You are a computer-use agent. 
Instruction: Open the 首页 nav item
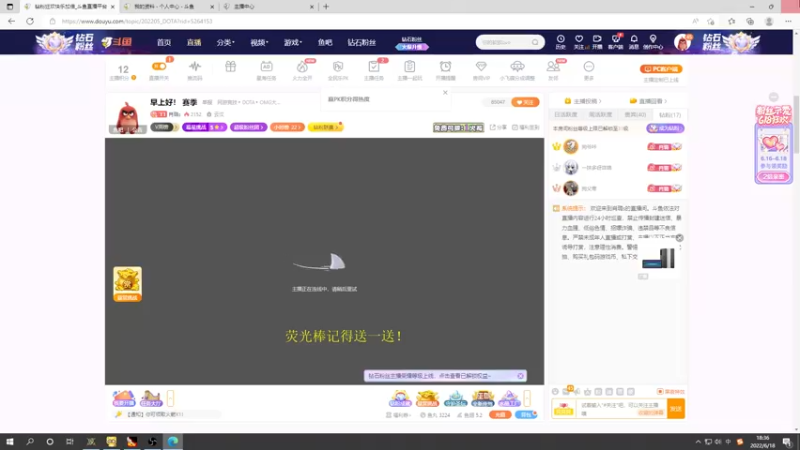click(164, 42)
